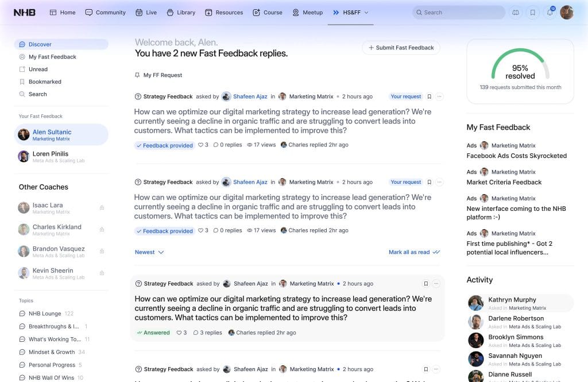Open the notifications bell icon
The width and height of the screenshot is (588, 382).
coord(550,13)
